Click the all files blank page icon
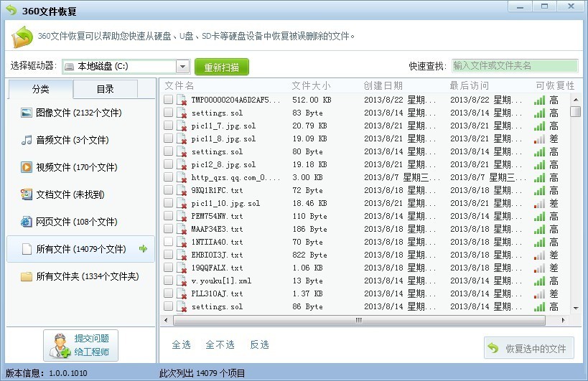588x381 pixels. click(27, 249)
